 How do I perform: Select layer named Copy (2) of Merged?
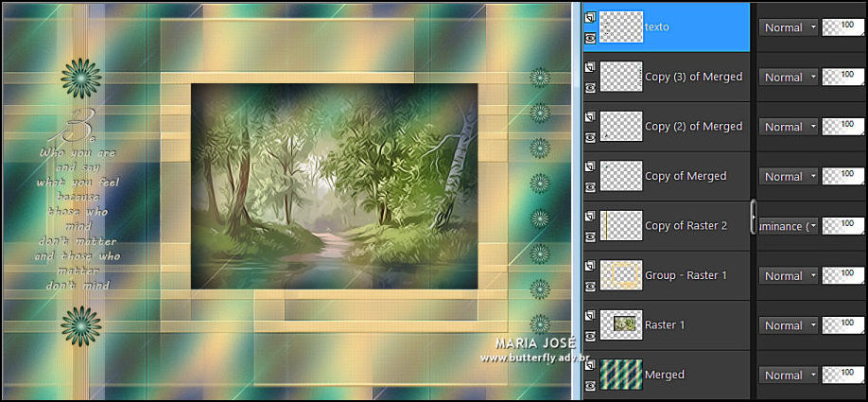694,126
